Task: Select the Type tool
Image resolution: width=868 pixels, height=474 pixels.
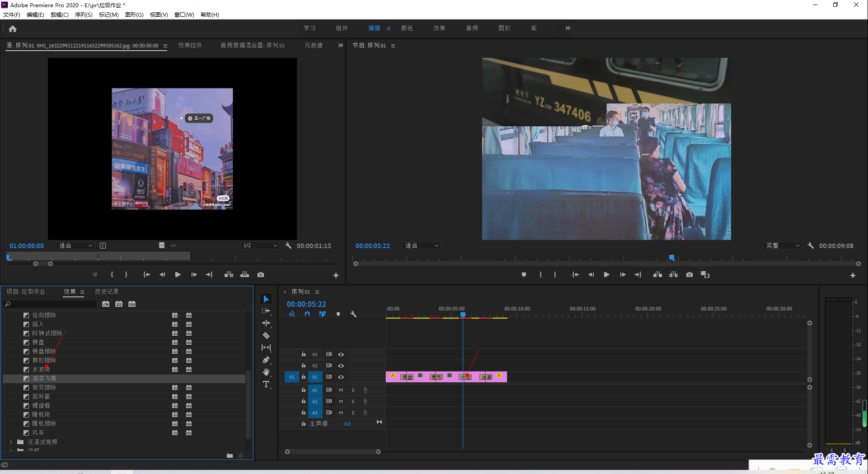Action: coord(266,384)
